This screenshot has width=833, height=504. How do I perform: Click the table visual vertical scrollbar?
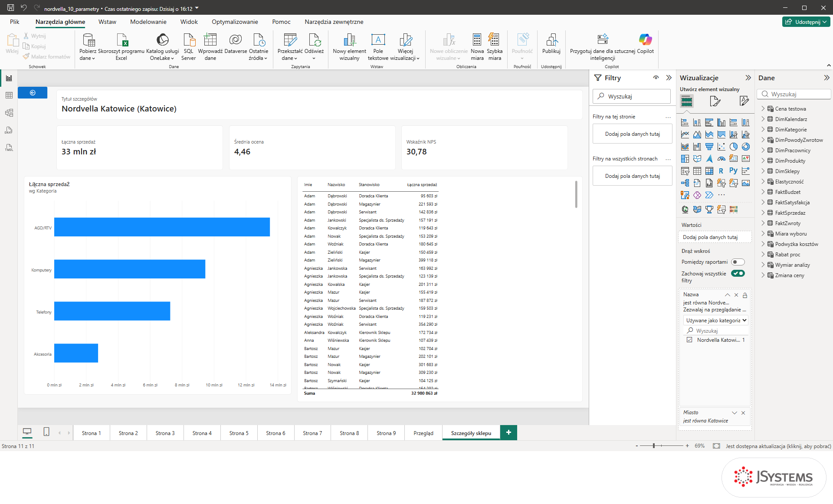[x=576, y=194]
